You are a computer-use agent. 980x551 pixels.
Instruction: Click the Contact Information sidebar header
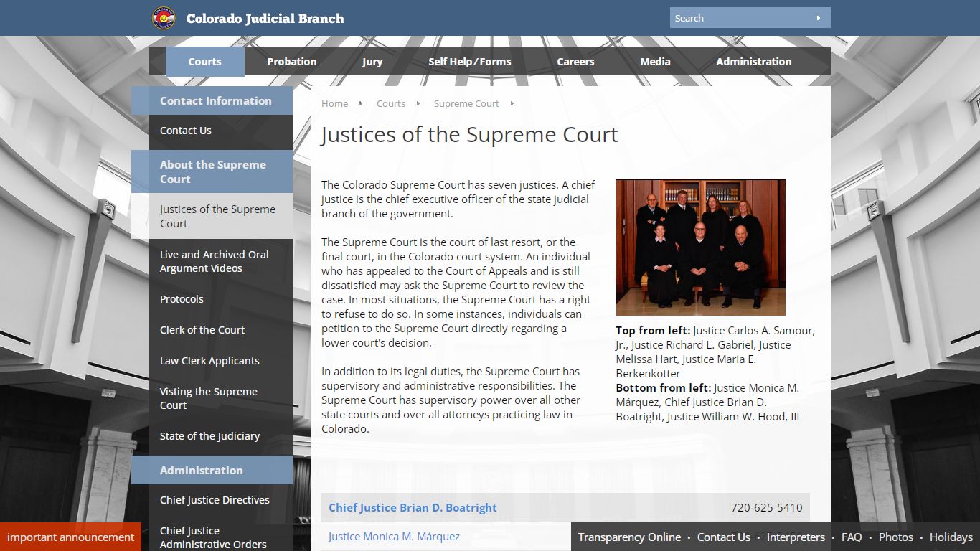click(x=212, y=100)
